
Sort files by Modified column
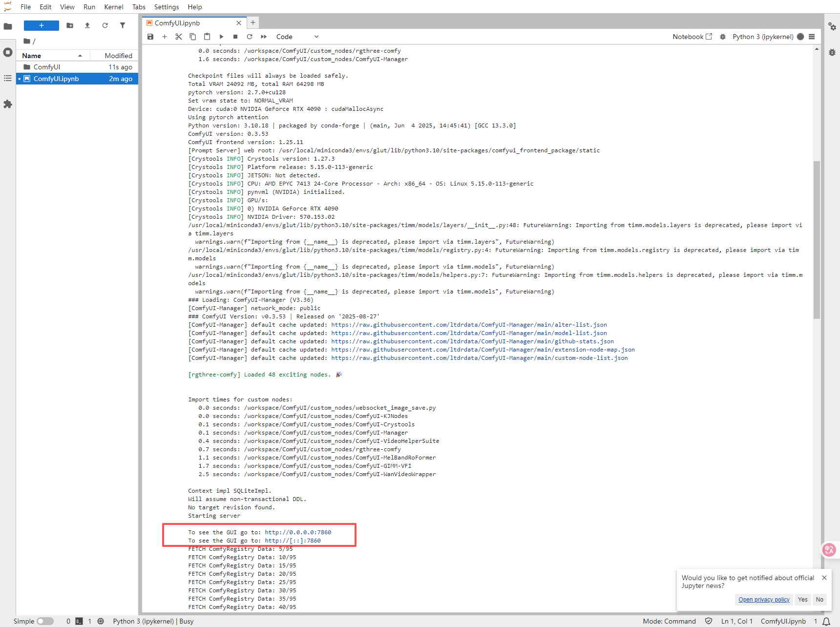115,56
